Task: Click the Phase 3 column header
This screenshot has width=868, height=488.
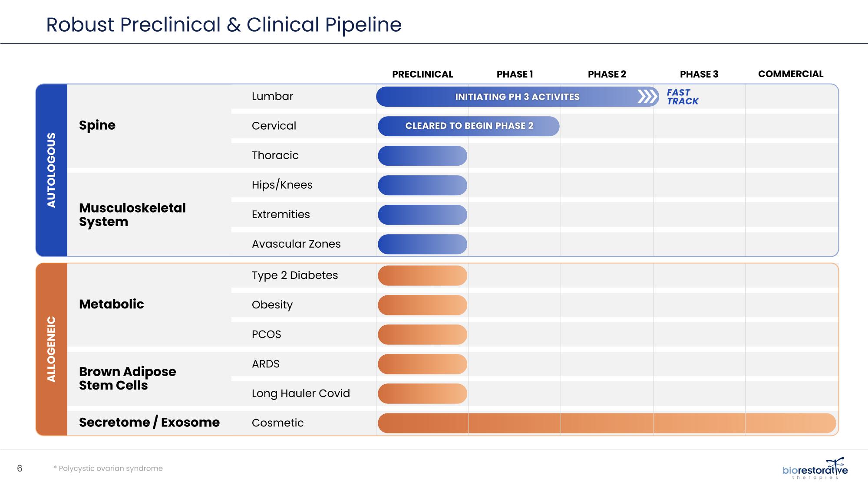Action: tap(699, 74)
